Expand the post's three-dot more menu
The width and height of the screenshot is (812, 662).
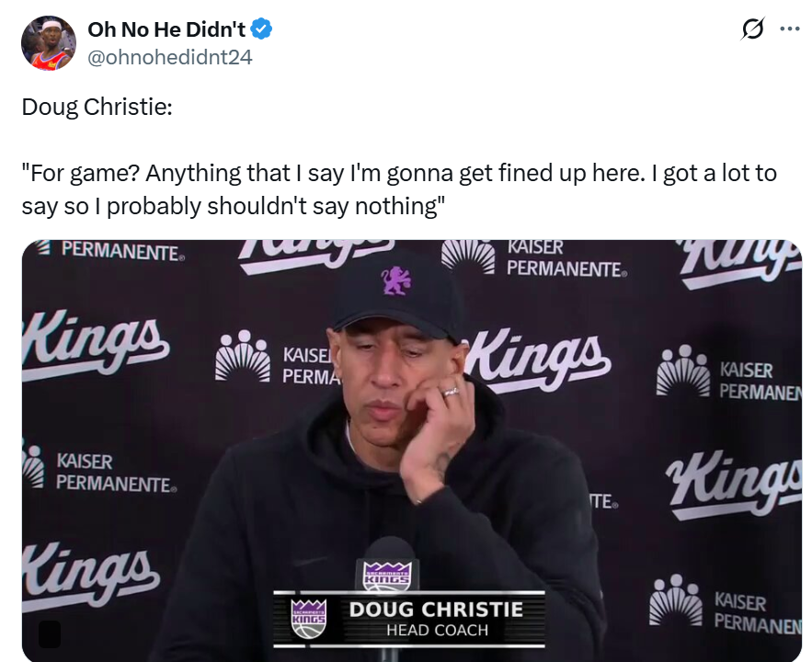tap(789, 29)
